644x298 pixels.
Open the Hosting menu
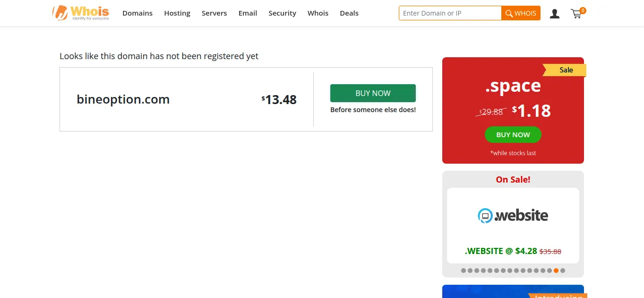[x=177, y=13]
